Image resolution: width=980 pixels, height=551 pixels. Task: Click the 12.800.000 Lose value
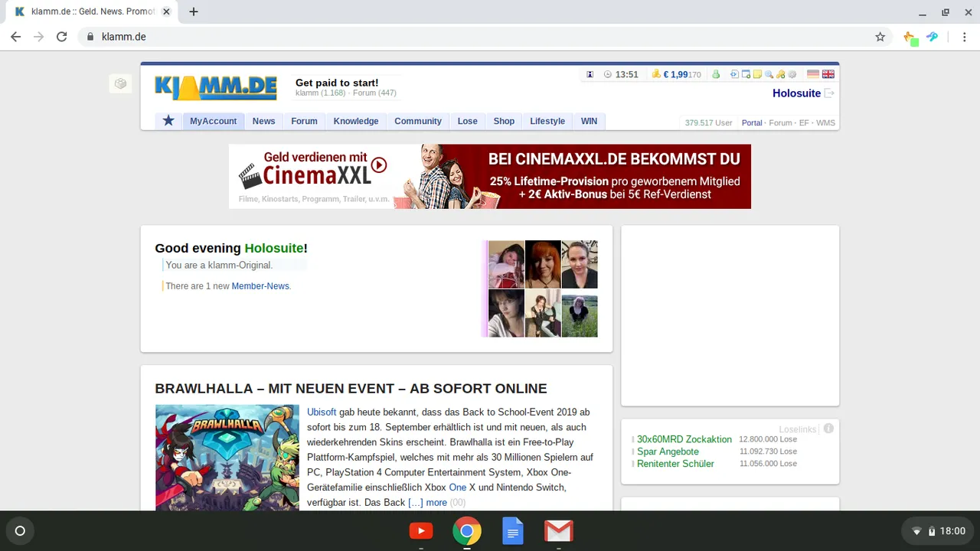coord(768,439)
